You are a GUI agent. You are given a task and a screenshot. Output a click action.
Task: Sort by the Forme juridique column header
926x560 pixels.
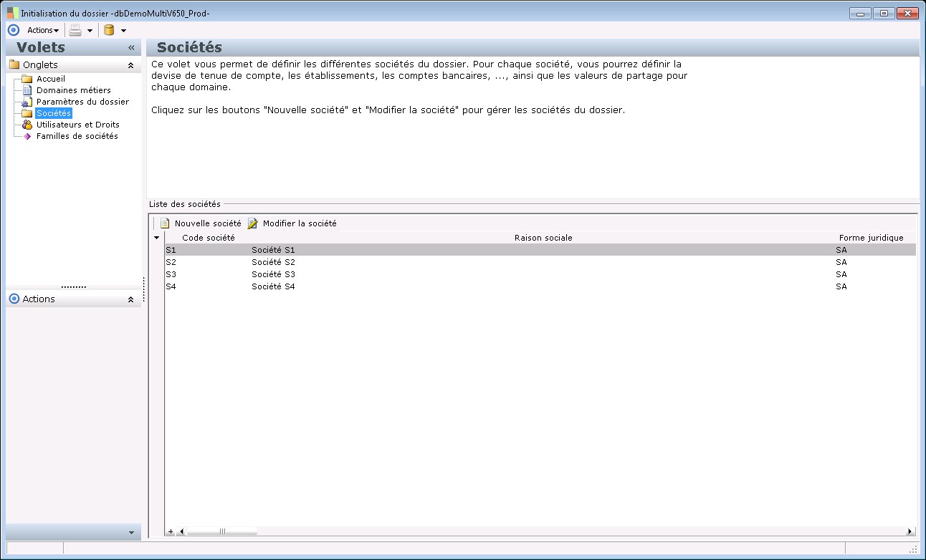[872, 238]
